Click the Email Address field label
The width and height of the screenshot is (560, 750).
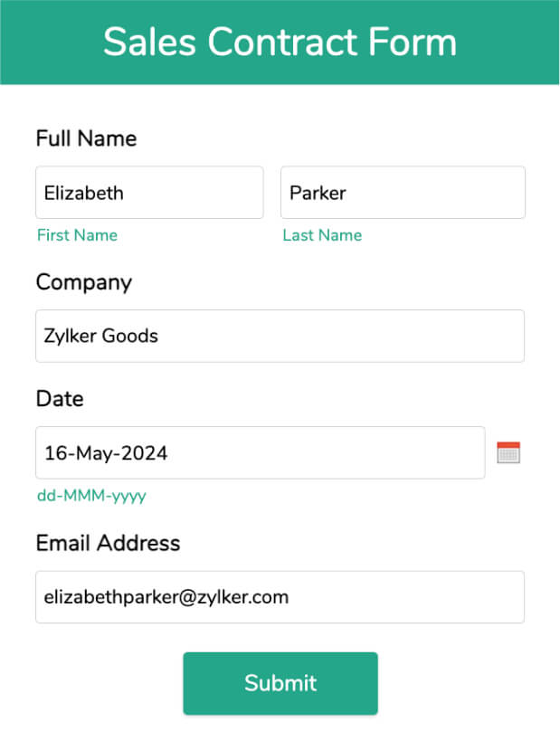coord(108,544)
